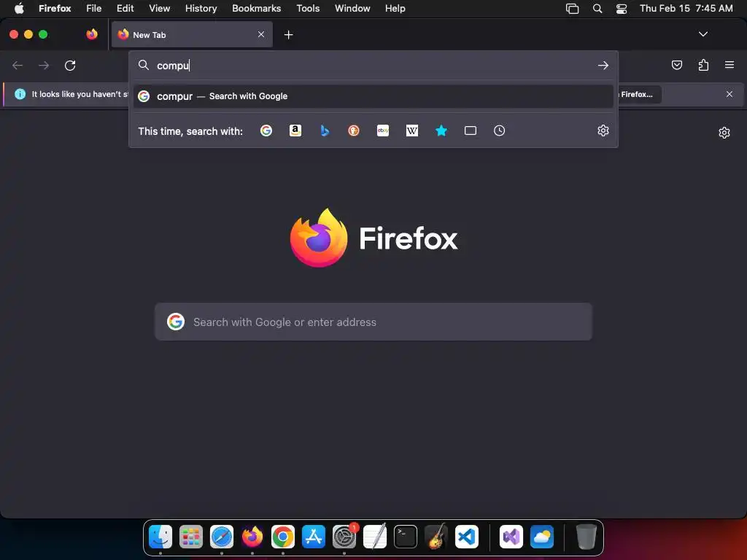
Task: Open the Tools menu
Action: (308, 8)
